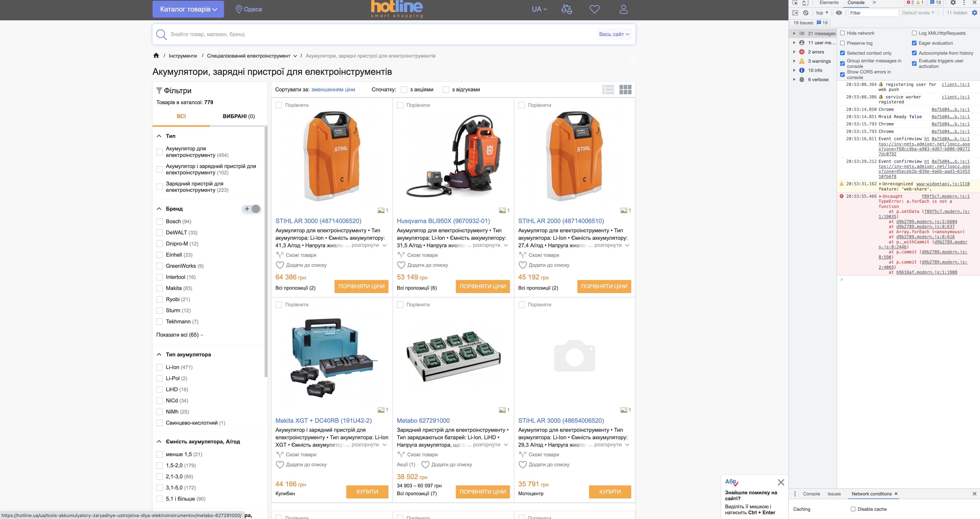
Task: Click ПОРІВНЯТИ ЦІНИ for Husqvarna BLi950X
Action: 482,286
